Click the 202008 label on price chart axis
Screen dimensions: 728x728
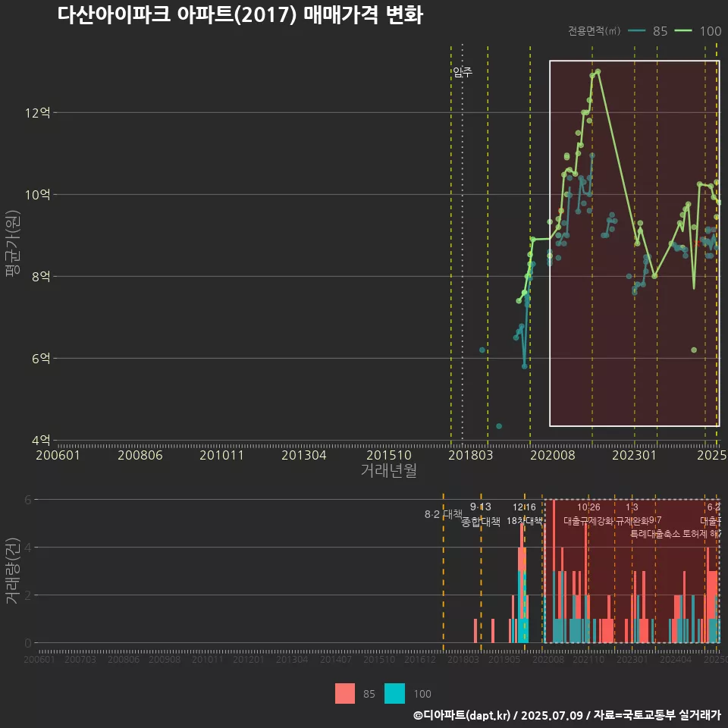[x=553, y=455]
